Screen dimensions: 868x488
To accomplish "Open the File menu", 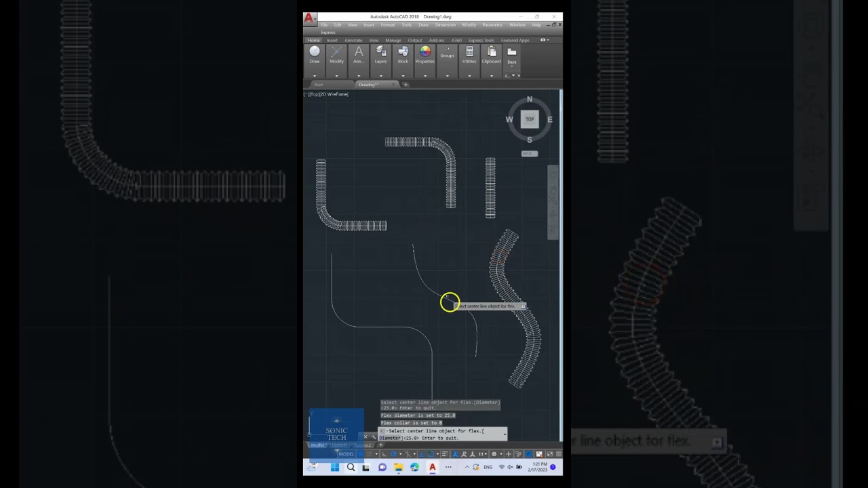I will (324, 25).
